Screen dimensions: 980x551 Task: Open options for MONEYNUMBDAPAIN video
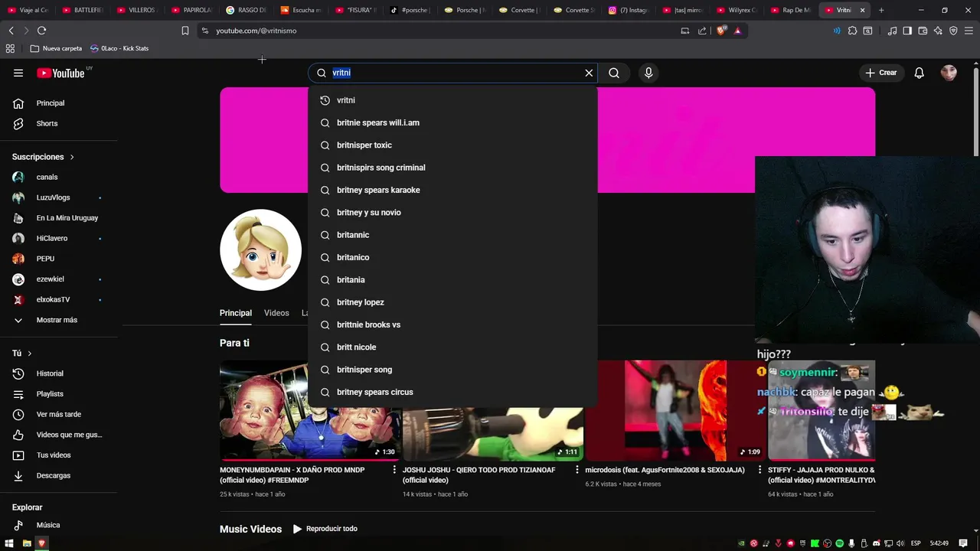point(394,470)
